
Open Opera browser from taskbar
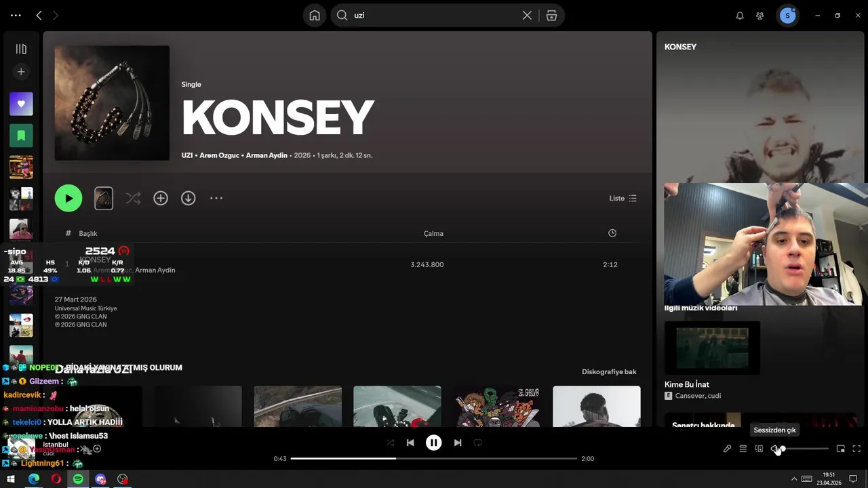tap(56, 479)
